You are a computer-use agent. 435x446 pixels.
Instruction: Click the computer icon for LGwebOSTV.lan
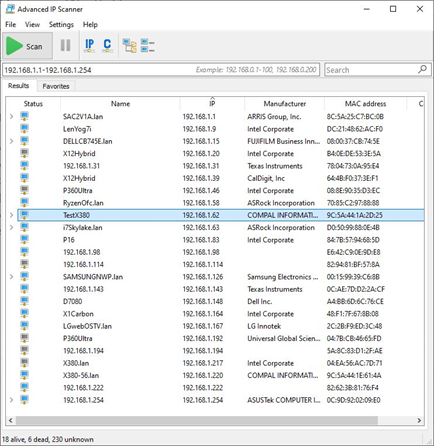(x=24, y=325)
